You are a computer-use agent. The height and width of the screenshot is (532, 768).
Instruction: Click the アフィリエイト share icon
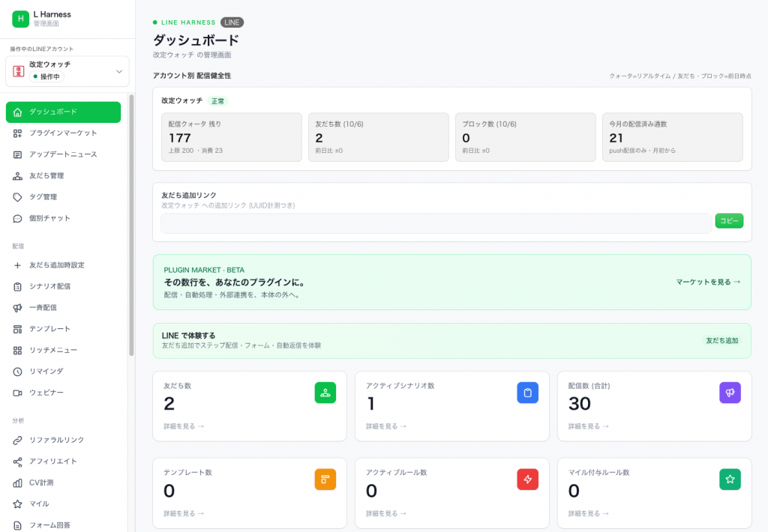pyautogui.click(x=18, y=462)
